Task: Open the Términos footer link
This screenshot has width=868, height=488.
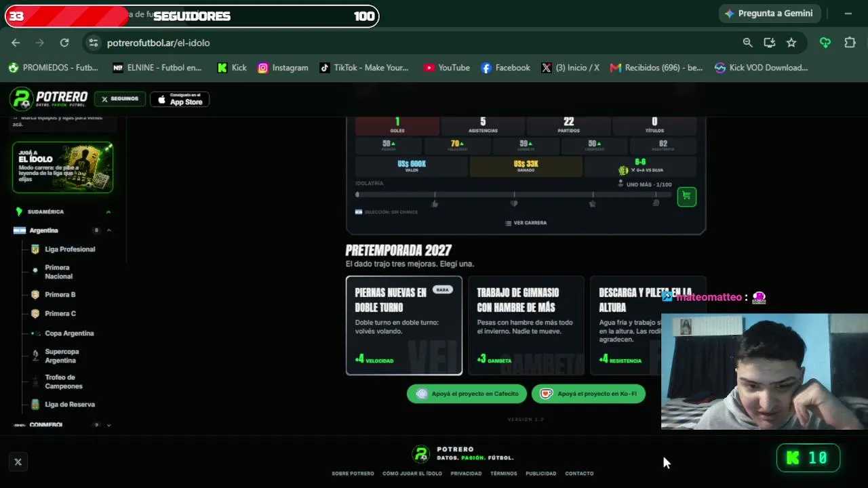Action: click(504, 474)
